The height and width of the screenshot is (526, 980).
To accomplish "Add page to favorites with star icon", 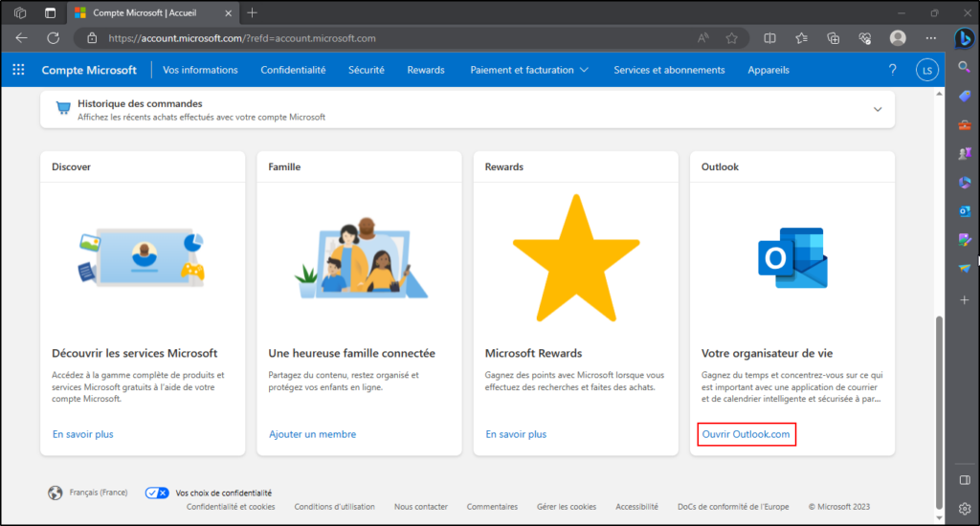I will pos(732,38).
